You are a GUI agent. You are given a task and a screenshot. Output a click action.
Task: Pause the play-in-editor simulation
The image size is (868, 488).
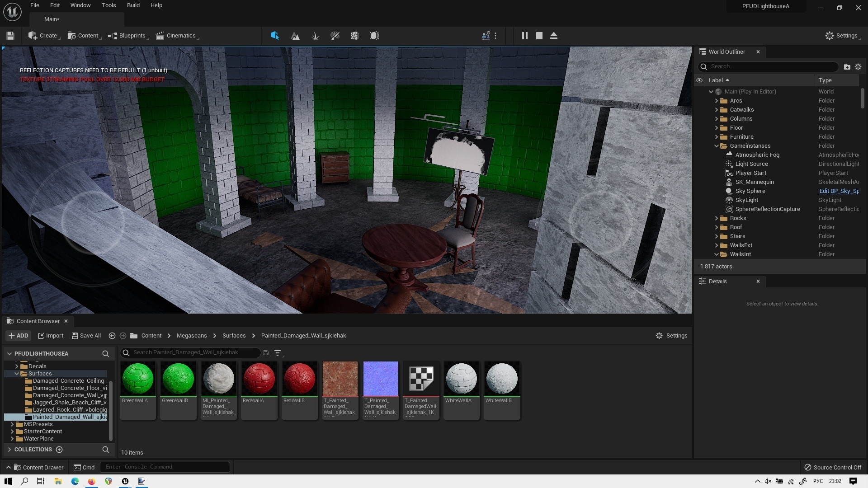coord(524,36)
